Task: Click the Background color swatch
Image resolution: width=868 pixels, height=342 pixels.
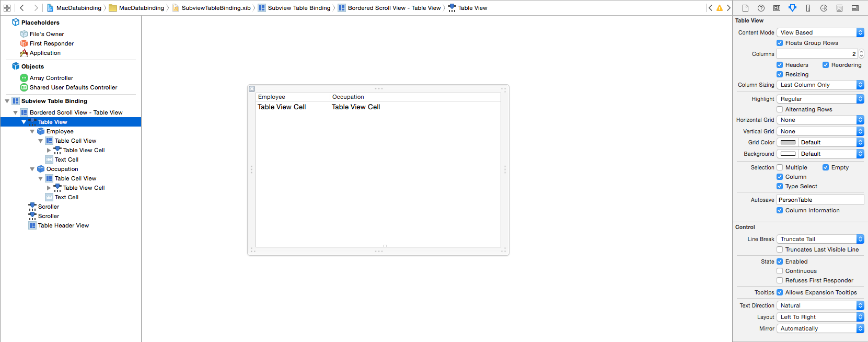Action: [x=788, y=154]
